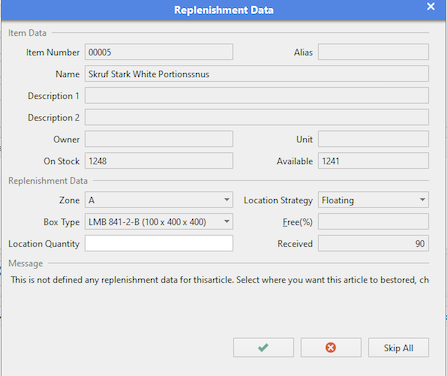Click the Skip All button
The image size is (447, 376).
coord(398,348)
